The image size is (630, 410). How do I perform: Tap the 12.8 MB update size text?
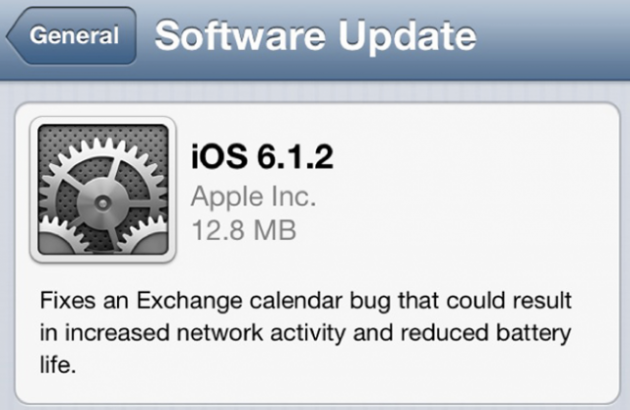click(244, 230)
